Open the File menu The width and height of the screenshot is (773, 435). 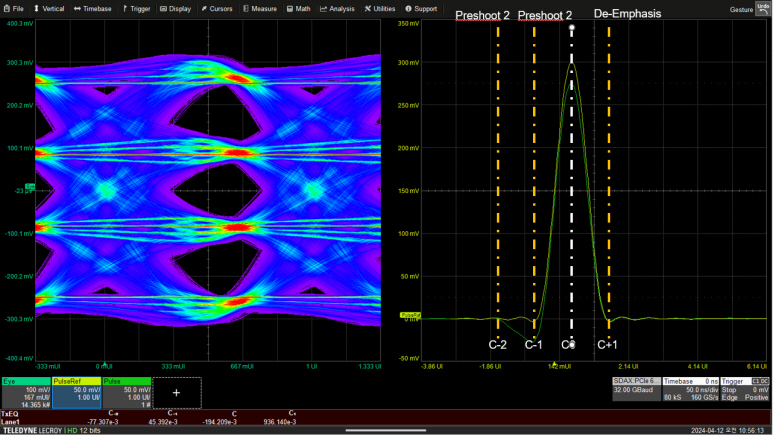click(13, 8)
